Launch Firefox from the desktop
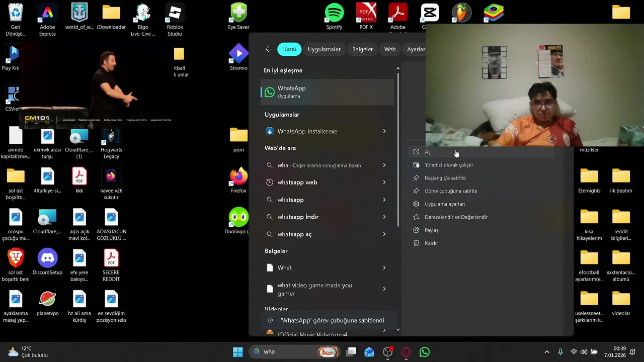Screen dimensions: 644x362 [238, 180]
